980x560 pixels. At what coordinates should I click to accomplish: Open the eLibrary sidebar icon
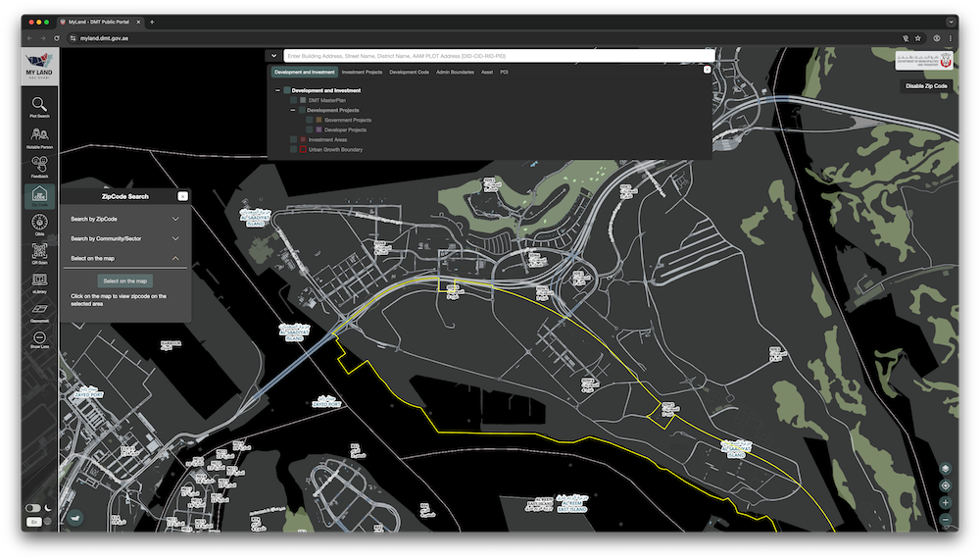tap(39, 281)
